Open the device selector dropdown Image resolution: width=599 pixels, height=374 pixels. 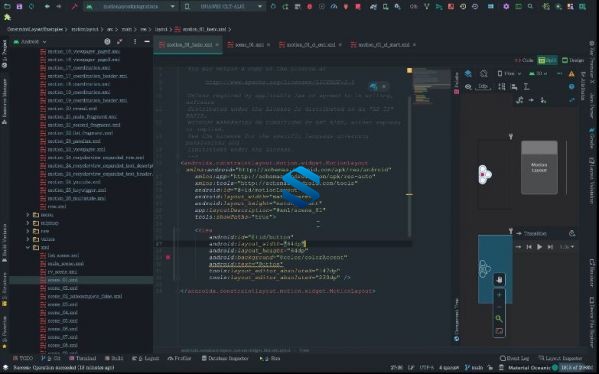(x=223, y=6)
